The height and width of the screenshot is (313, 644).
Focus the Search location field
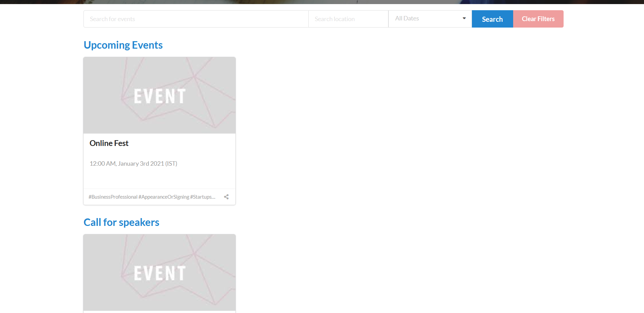348,19
